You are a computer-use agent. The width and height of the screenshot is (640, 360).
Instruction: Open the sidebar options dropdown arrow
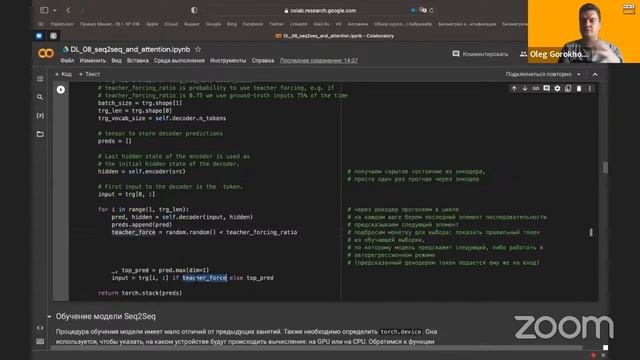click(x=55, y=10)
